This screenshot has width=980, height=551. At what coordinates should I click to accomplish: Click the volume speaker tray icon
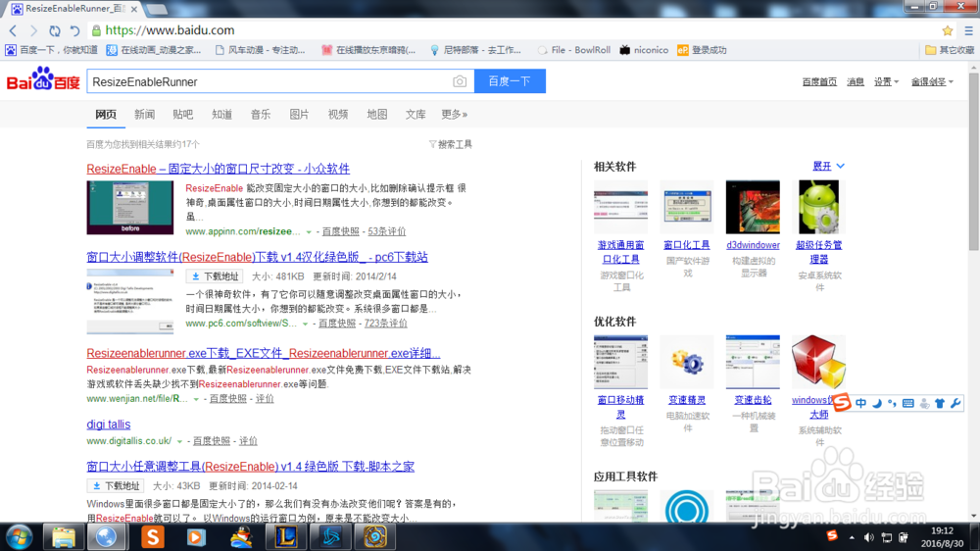coord(868,537)
